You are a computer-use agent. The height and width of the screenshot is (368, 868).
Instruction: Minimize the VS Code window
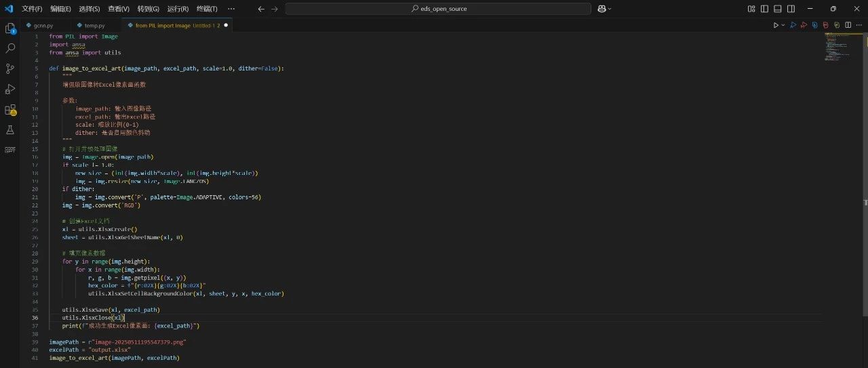(x=810, y=9)
